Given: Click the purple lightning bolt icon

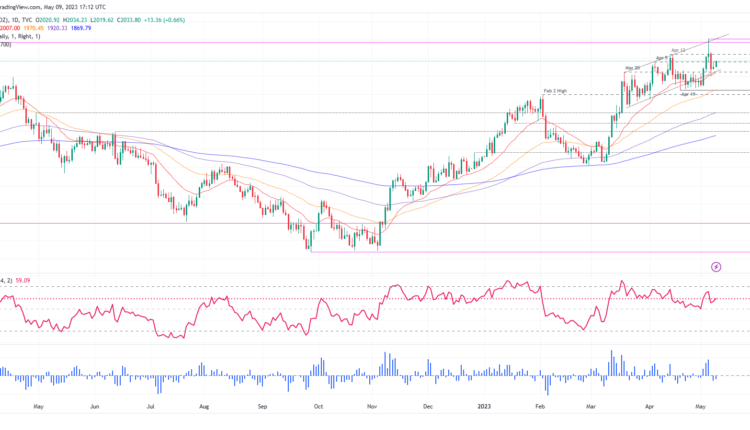Looking at the screenshot, I should point(716,267).
